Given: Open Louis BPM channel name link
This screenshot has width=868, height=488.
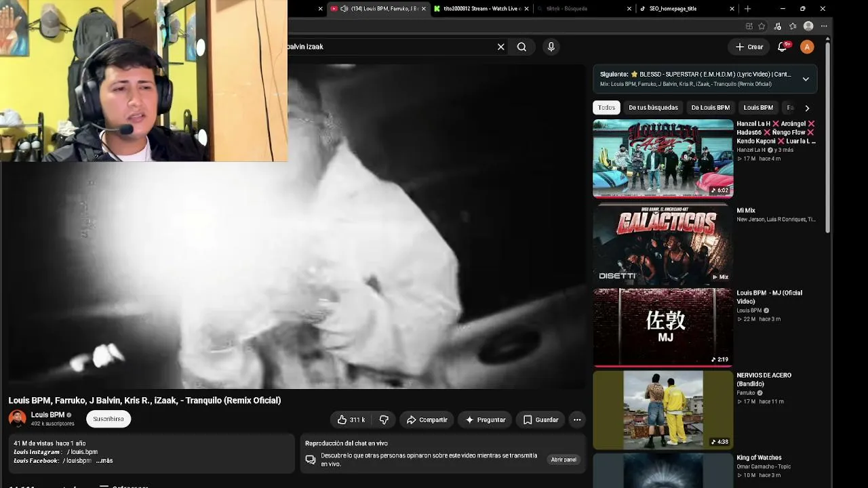Looking at the screenshot, I should tap(47, 415).
